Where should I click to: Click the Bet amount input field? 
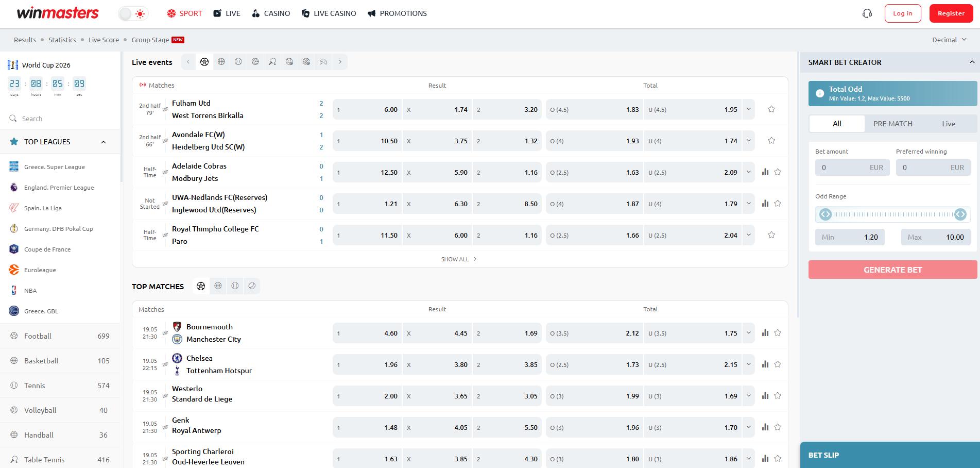point(852,168)
